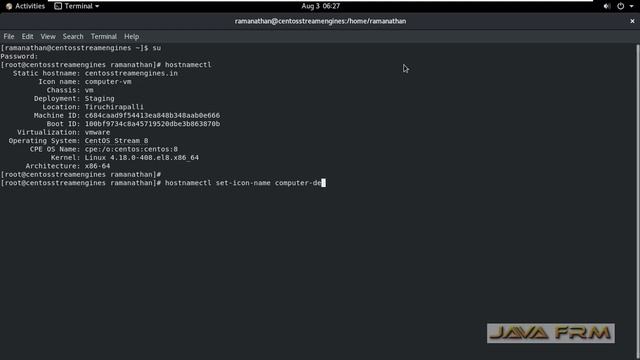Click the icon name value computer-vm
Viewport: 640px width, 360px height.
pyautogui.click(x=108, y=82)
